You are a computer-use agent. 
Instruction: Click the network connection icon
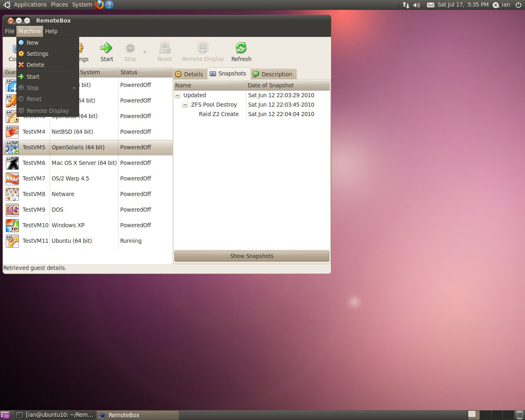[x=406, y=5]
